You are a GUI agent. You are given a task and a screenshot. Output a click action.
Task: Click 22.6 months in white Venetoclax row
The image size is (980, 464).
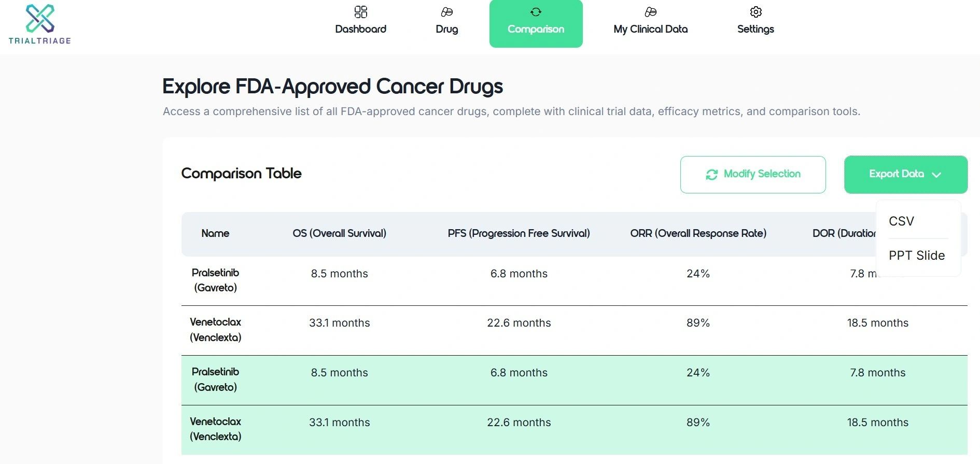[519, 323]
